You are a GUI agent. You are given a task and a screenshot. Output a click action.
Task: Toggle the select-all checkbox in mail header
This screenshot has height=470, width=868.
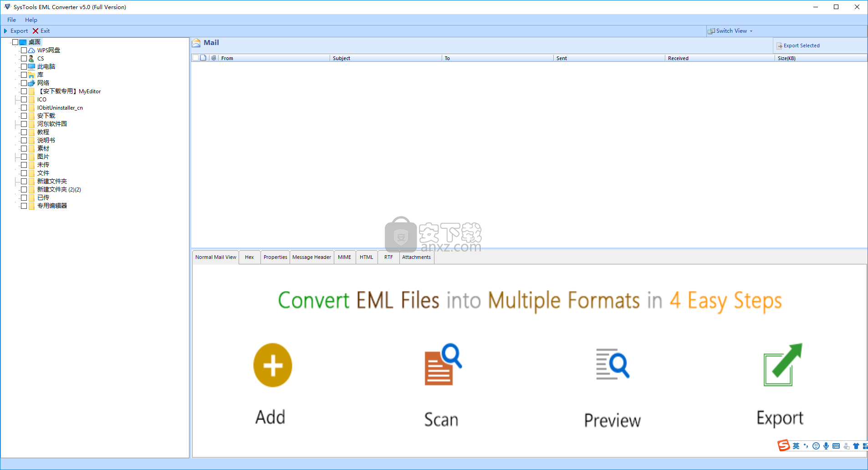(x=195, y=58)
